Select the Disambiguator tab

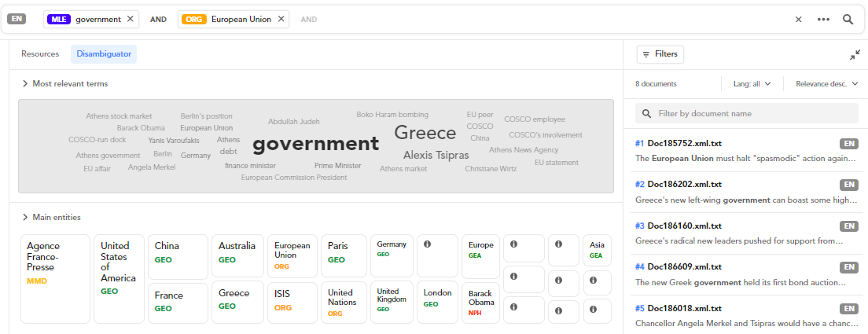coord(104,54)
